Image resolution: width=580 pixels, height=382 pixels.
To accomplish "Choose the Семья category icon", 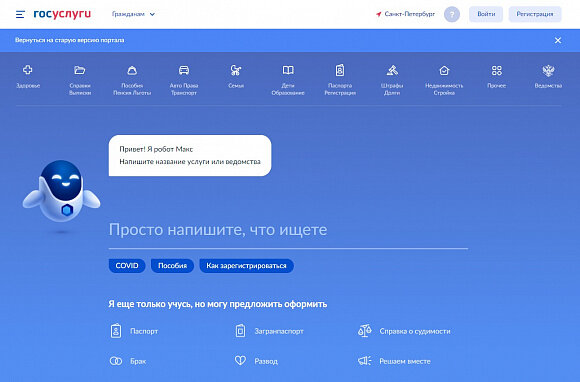I will (236, 70).
